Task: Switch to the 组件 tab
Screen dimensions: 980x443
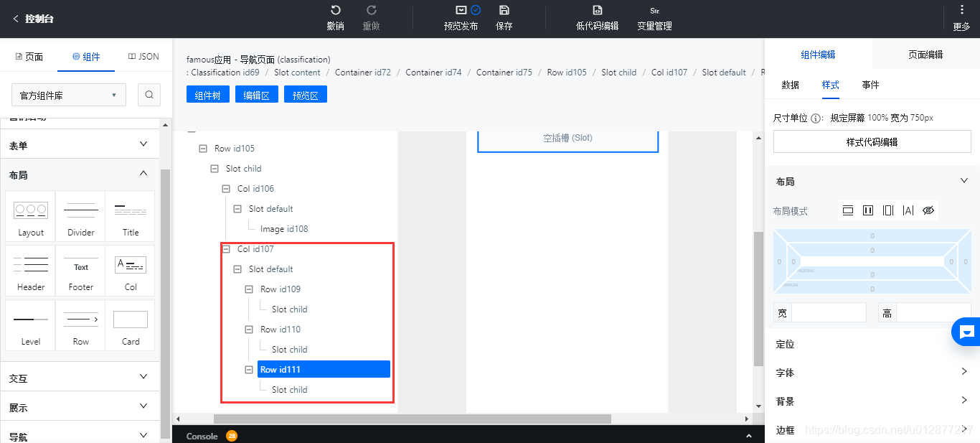Action: click(x=86, y=57)
